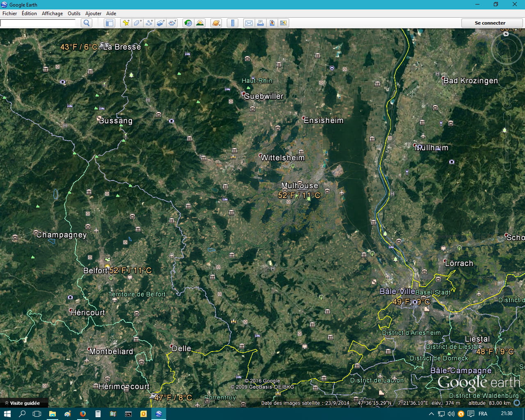Click the Müllheim place label
Image resolution: width=525 pixels, height=420 pixels.
[x=431, y=148]
